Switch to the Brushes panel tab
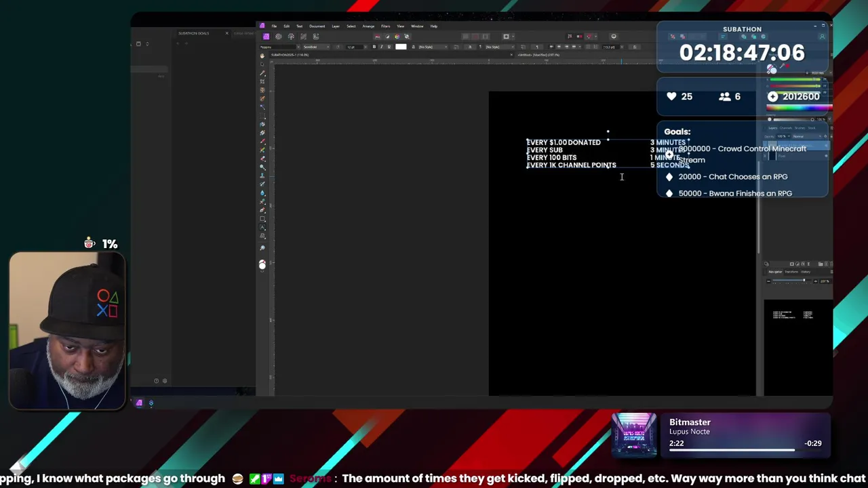The height and width of the screenshot is (488, 868). [x=800, y=128]
